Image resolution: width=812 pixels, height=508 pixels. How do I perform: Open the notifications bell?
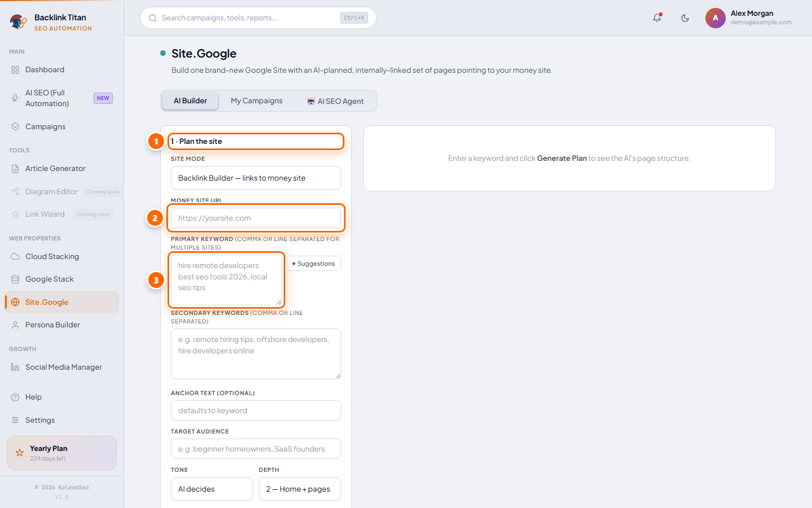[x=657, y=18]
